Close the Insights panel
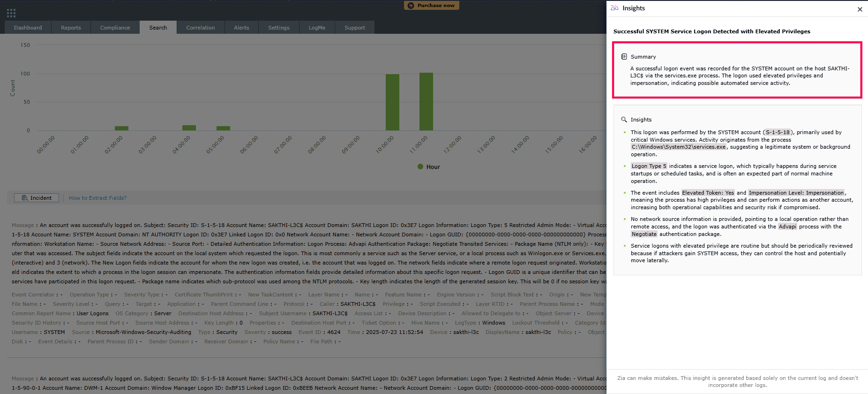Image resolution: width=868 pixels, height=394 pixels. click(860, 9)
